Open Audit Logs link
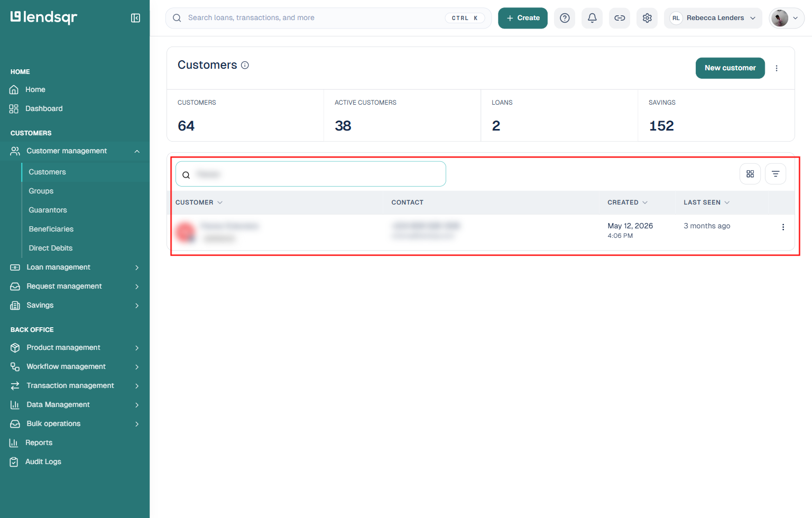Image resolution: width=812 pixels, height=518 pixels. [43, 462]
